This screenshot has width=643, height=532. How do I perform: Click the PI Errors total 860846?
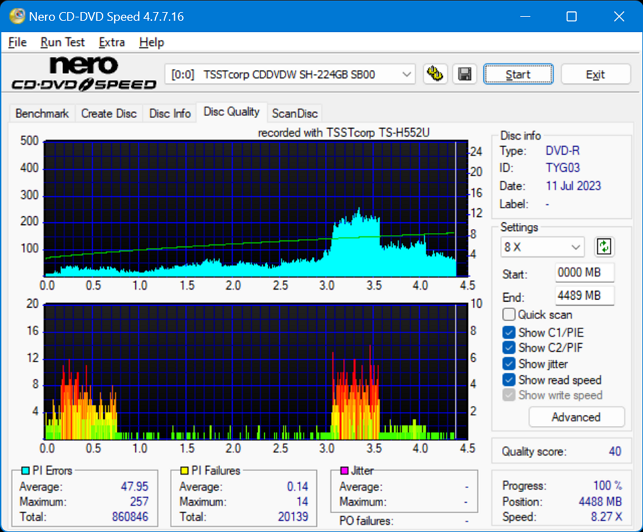pos(130,516)
